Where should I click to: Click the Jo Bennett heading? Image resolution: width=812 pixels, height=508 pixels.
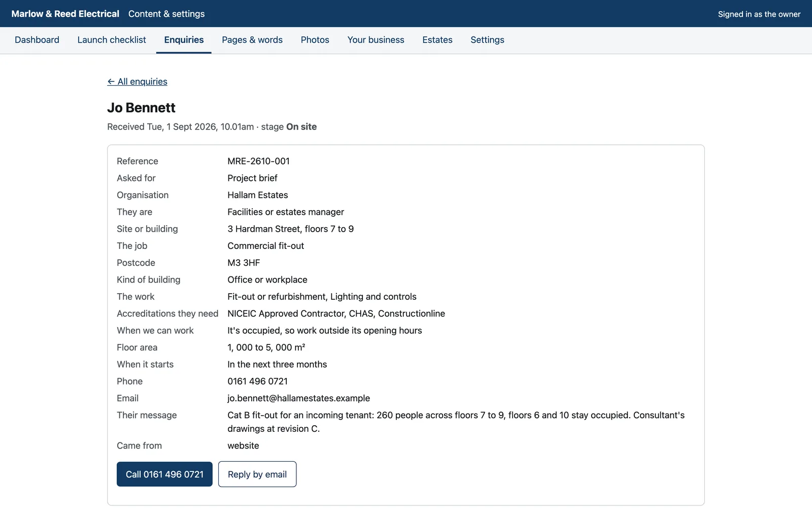pyautogui.click(x=141, y=108)
